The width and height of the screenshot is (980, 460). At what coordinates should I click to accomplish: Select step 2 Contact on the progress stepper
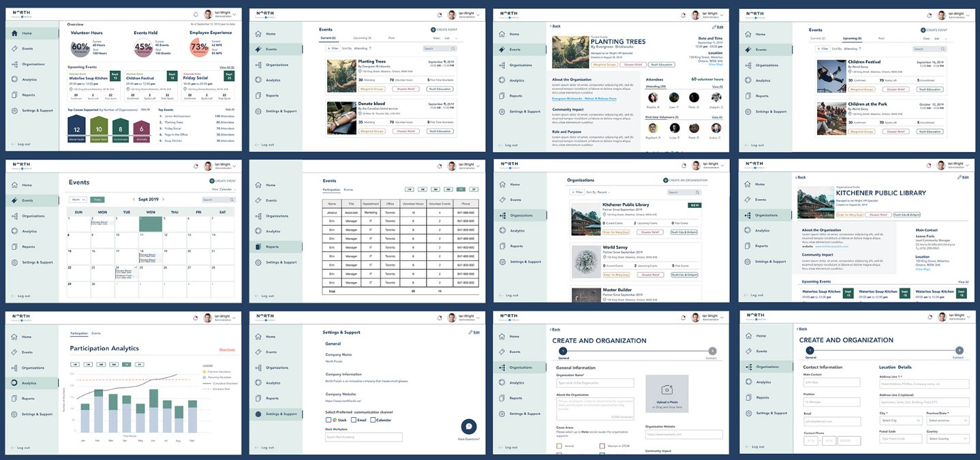(711, 350)
